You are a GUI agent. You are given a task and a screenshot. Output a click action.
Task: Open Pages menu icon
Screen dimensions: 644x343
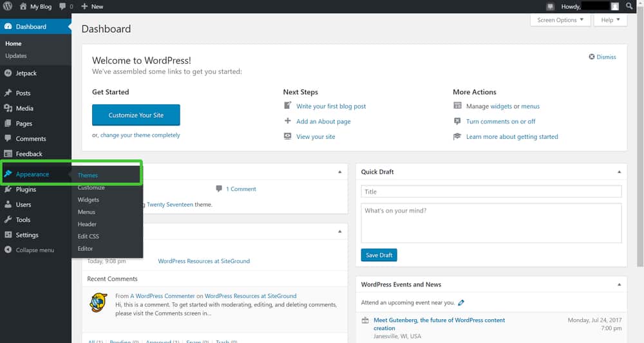pyautogui.click(x=8, y=123)
